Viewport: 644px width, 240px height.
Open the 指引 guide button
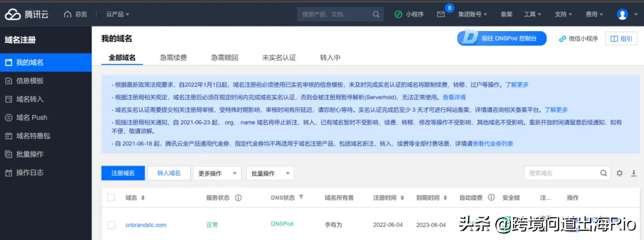pyautogui.click(x=621, y=38)
